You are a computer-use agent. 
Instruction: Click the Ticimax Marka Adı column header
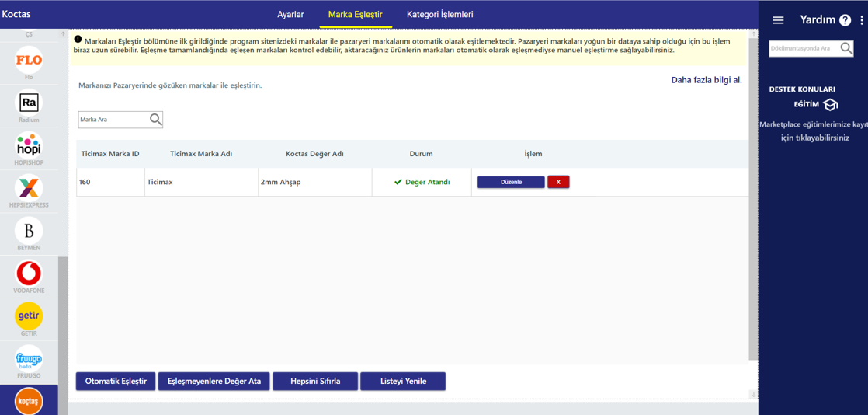[x=200, y=153]
